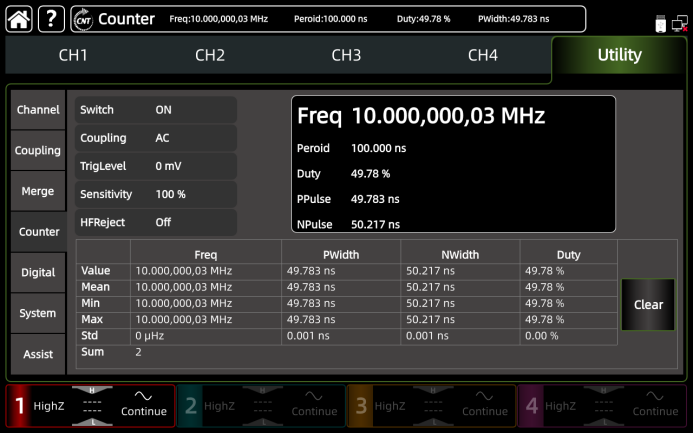Change the Coupling AC setting row
The height and width of the screenshot is (433, 693).
tap(156, 138)
